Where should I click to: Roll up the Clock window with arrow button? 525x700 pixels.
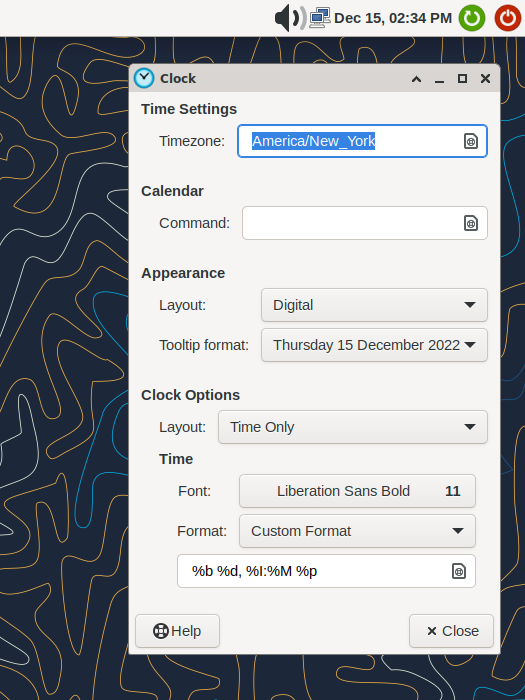pos(416,79)
